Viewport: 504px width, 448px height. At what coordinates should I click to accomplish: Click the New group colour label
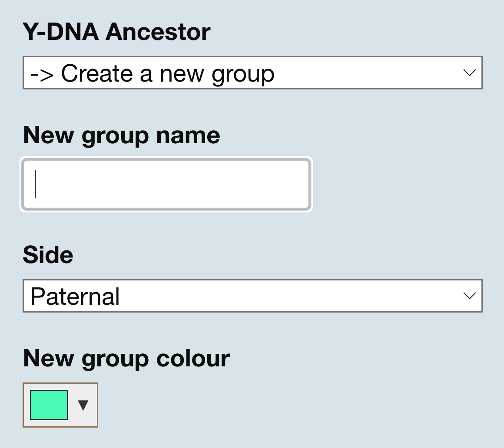126,358
